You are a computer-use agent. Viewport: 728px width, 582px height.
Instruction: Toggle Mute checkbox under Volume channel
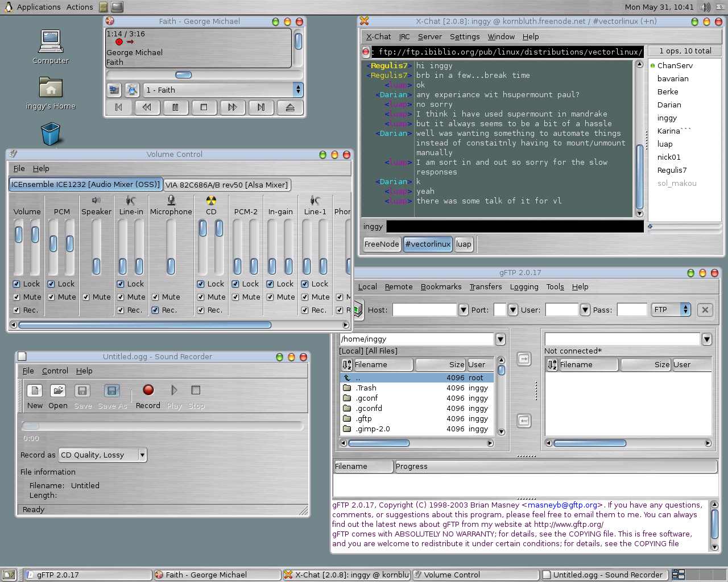16,297
